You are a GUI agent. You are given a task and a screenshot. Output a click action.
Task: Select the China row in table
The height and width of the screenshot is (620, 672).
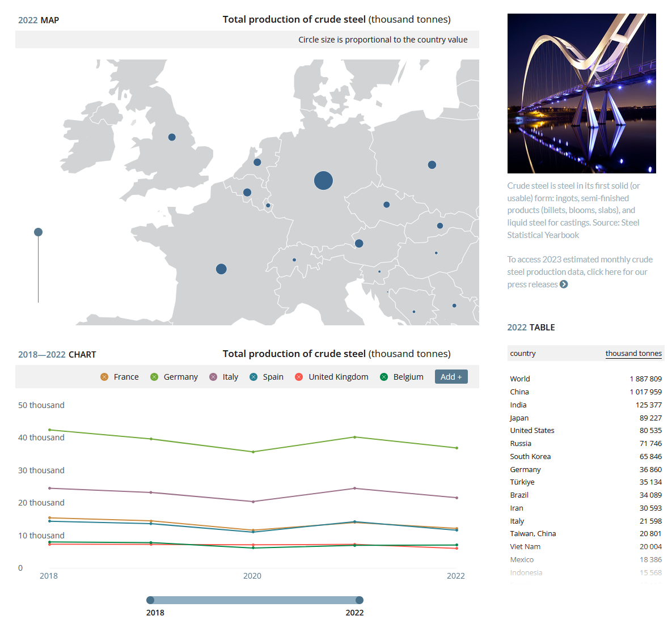click(x=585, y=392)
